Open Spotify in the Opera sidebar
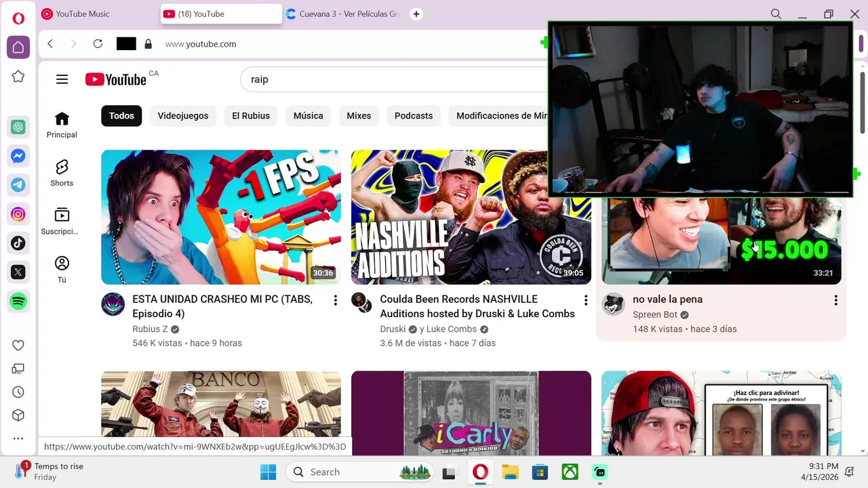868x488 pixels. pyautogui.click(x=18, y=301)
